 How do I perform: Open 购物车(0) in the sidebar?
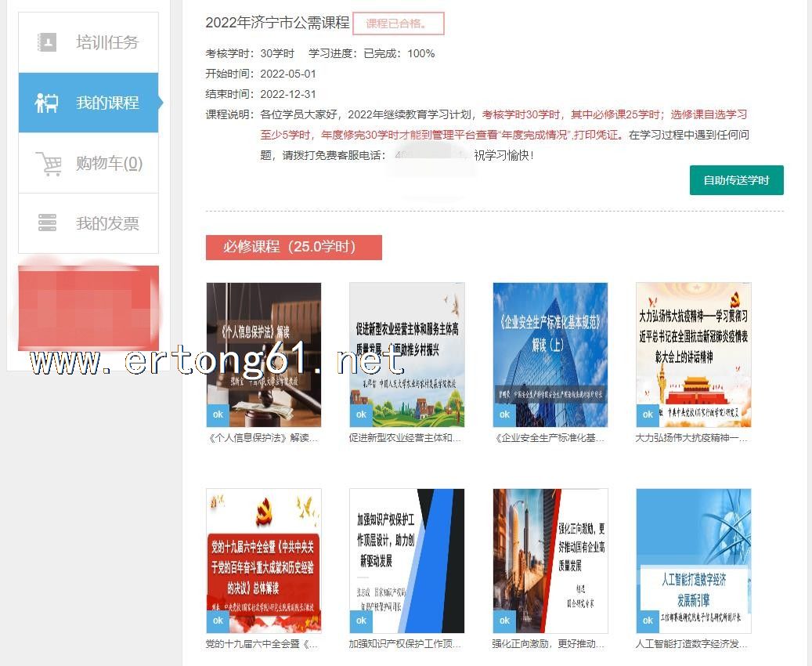(x=109, y=164)
